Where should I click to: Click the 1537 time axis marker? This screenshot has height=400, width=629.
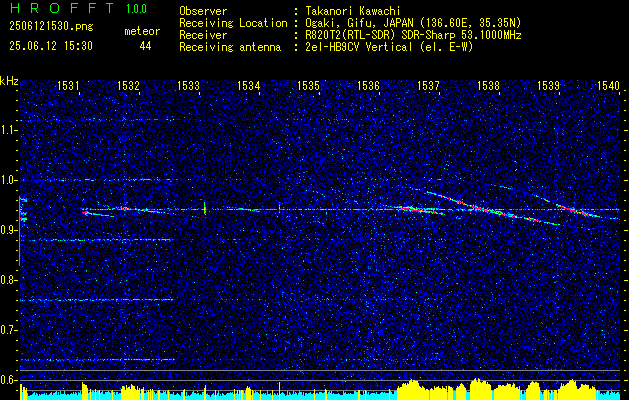click(428, 85)
